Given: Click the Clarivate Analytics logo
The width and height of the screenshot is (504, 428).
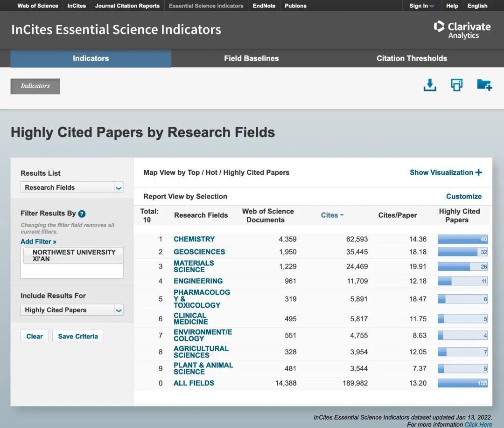Looking at the screenshot, I should coord(462,30).
